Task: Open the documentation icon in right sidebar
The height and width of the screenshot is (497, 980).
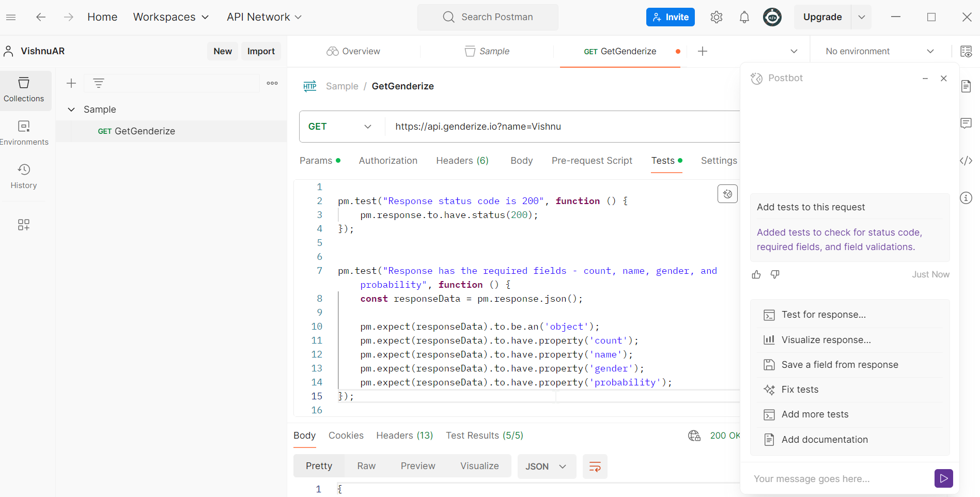Action: coord(966,86)
